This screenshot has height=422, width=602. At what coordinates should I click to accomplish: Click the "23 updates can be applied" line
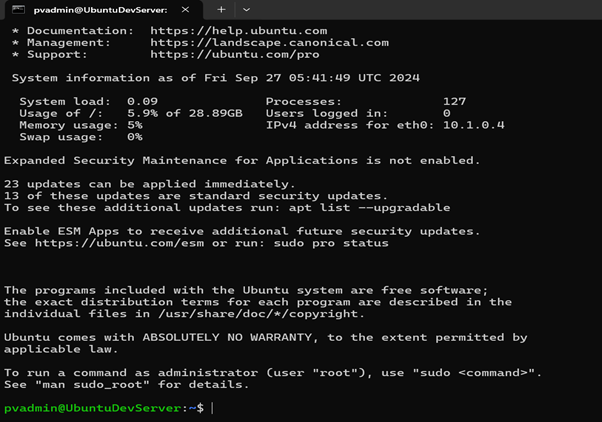[149, 184]
